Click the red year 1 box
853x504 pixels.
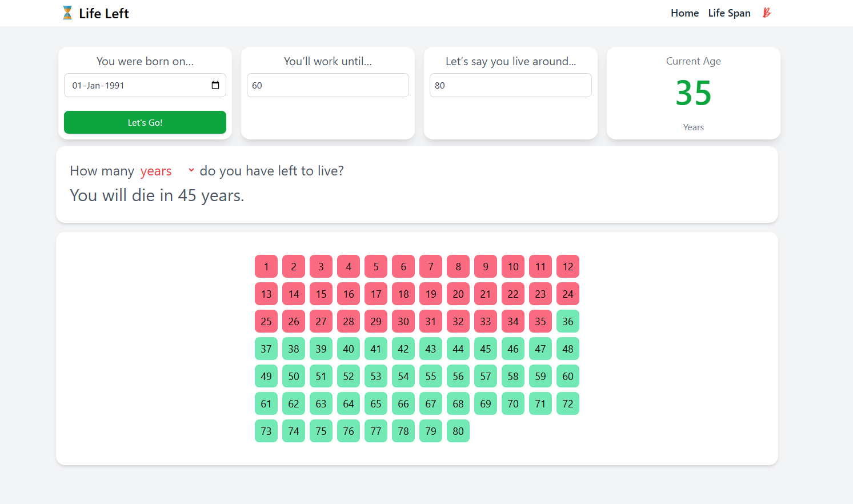click(266, 267)
